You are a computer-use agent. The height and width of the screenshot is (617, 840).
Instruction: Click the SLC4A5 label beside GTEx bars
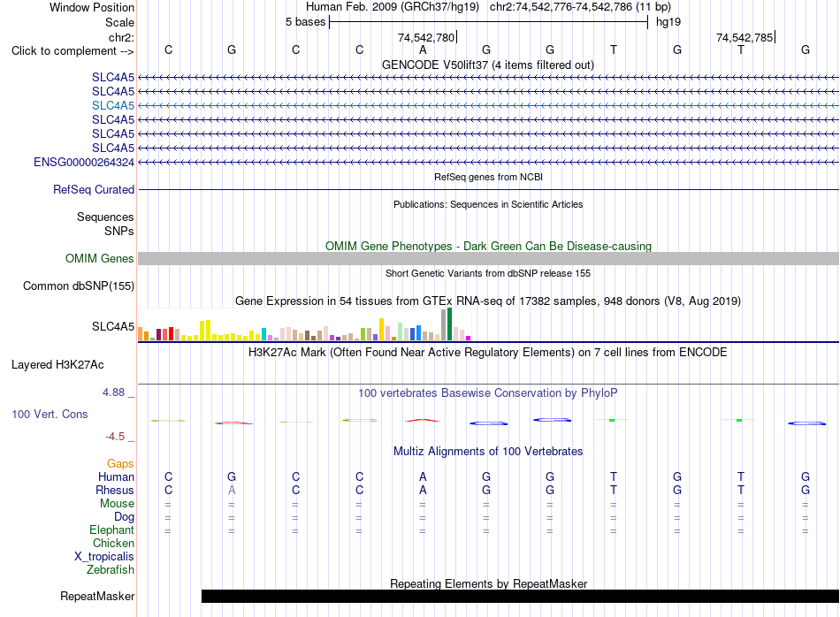113,327
